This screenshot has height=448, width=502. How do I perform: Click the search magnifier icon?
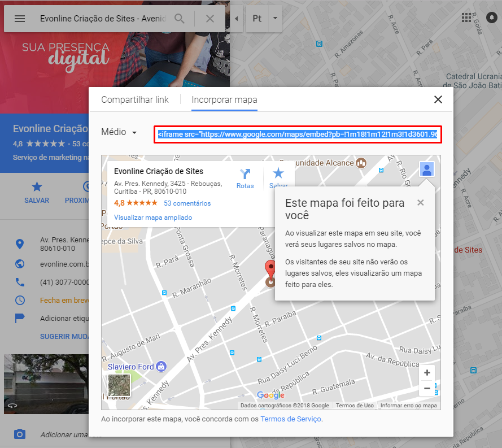180,19
